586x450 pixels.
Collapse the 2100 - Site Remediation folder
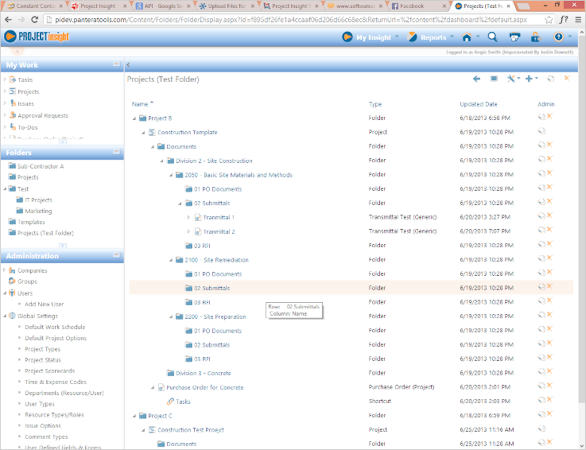171,260
